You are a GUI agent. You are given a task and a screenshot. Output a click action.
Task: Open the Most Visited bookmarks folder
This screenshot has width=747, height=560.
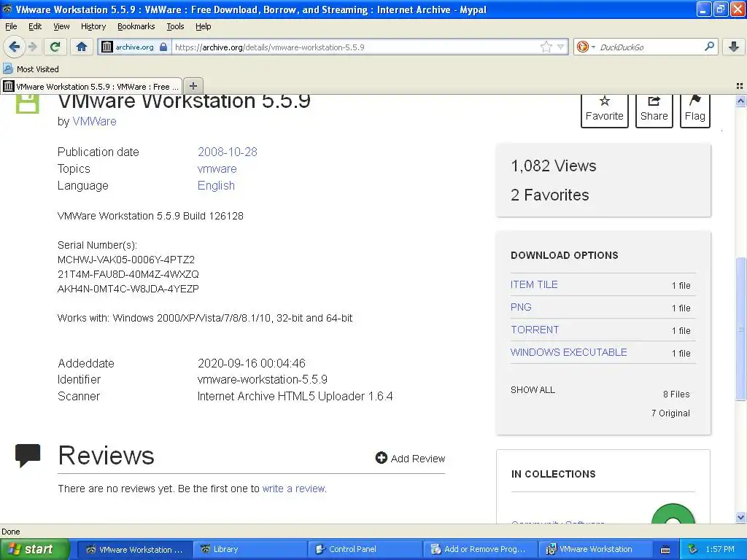point(31,69)
